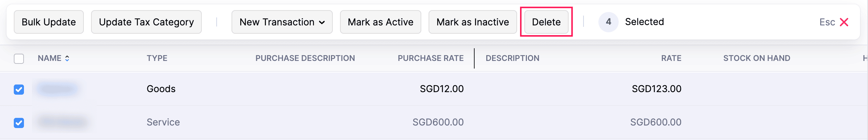
Task: Click the sort arrows beside NAME
Action: click(x=67, y=58)
